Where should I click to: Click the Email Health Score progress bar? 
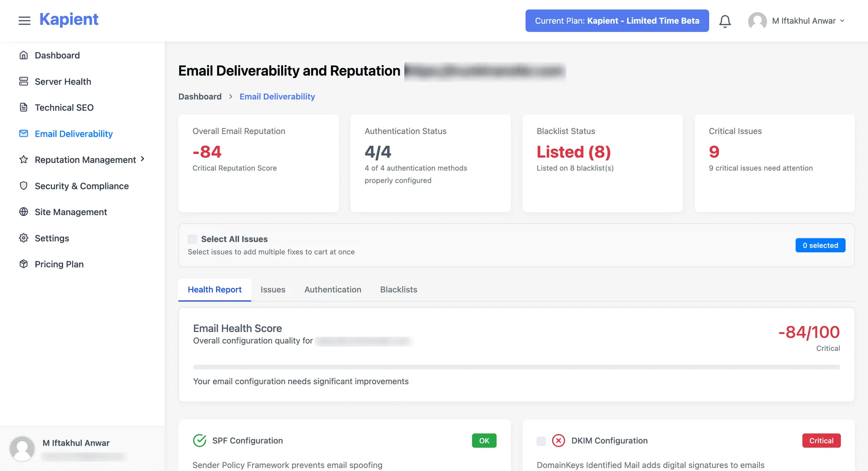(516, 367)
